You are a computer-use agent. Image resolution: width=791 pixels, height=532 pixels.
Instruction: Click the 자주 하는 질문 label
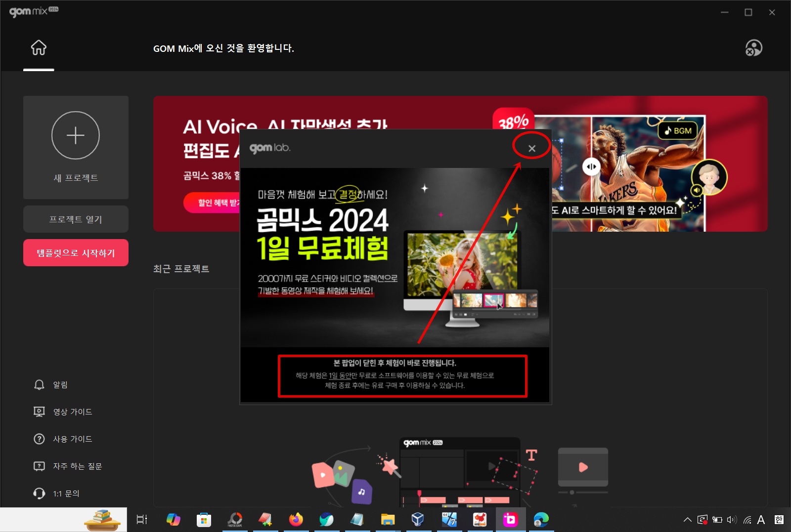point(78,466)
